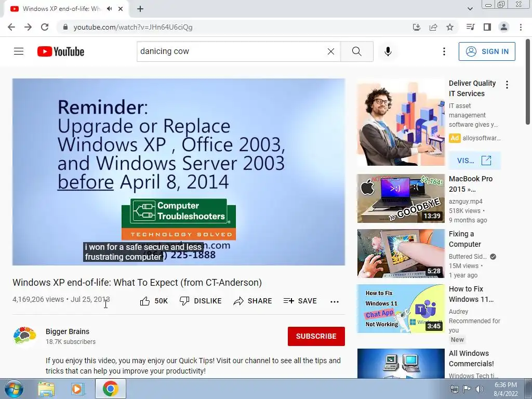Click the Chrome taskbar icon

point(111,389)
